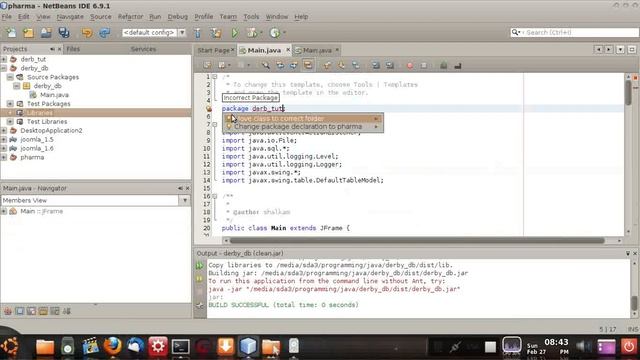Expand the pharma project node
The height and width of the screenshot is (360, 640).
[4, 157]
